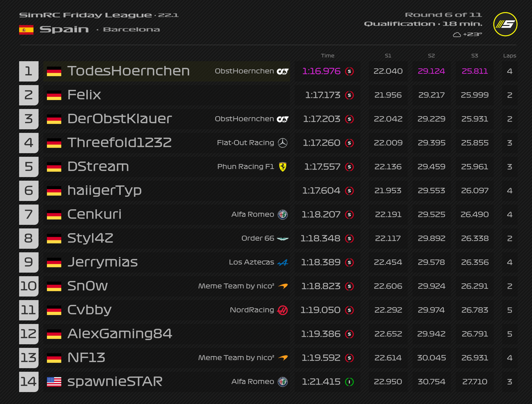532x404 pixels.
Task: Click the green intermediate tyre icon for spawnieSTAR
Action: tap(349, 382)
